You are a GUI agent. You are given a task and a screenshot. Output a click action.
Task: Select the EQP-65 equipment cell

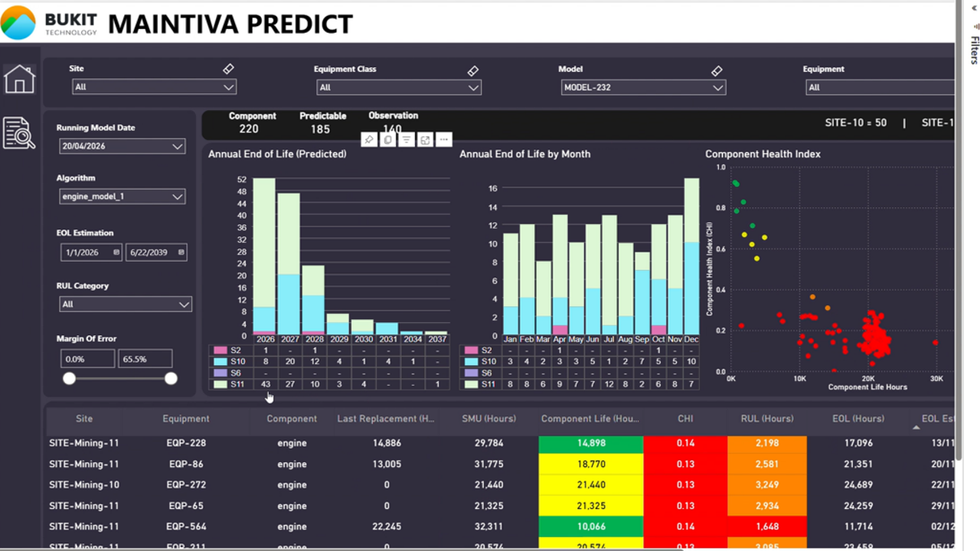tap(185, 506)
